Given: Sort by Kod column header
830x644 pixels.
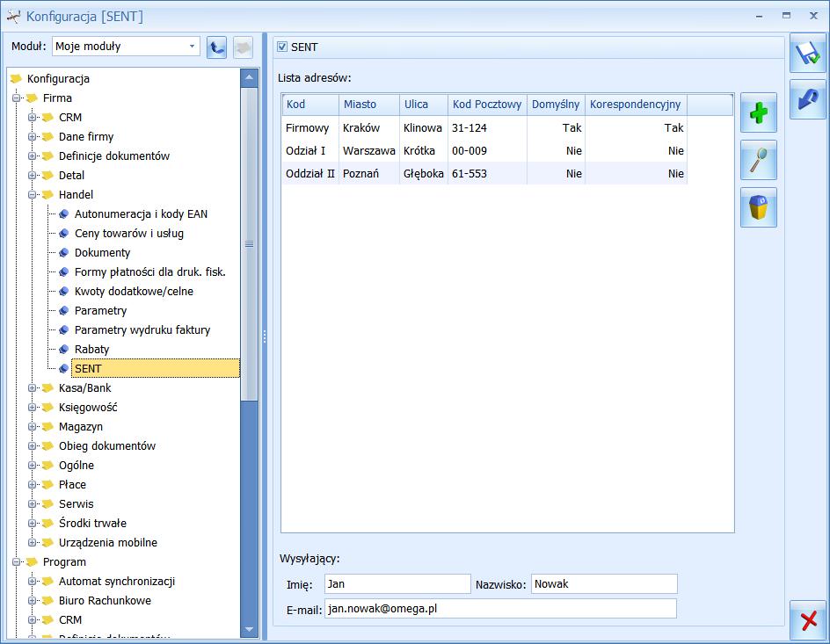Looking at the screenshot, I should (x=310, y=105).
